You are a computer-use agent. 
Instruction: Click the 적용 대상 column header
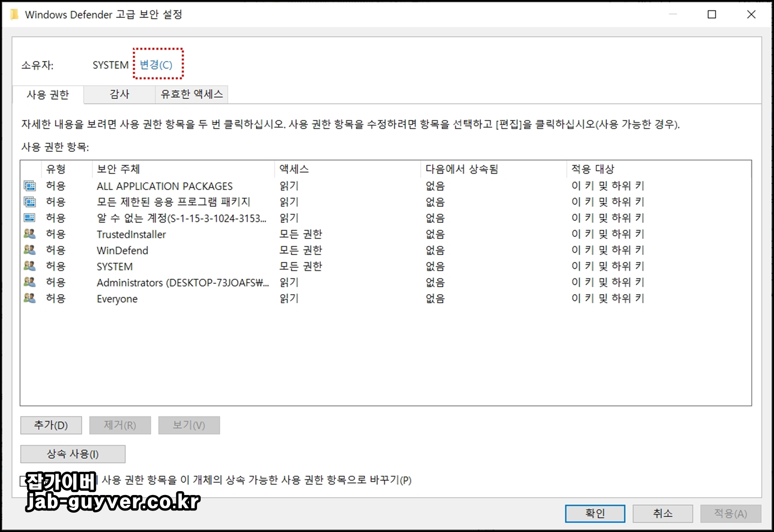coord(659,169)
